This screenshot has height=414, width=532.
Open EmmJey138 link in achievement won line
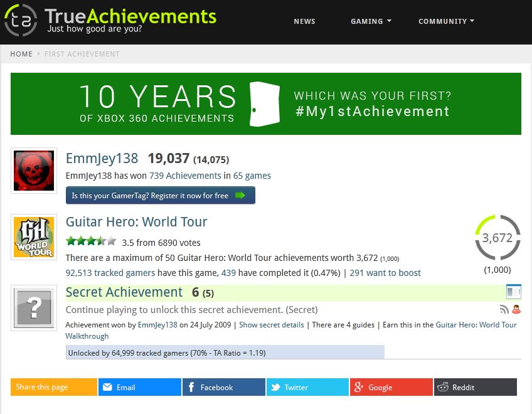[157, 325]
